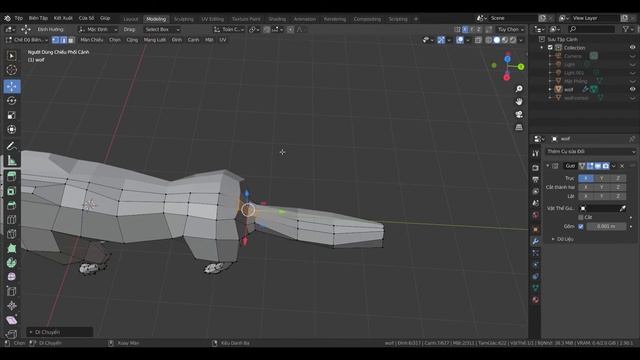Toggle the Cắt clipping checkbox
The image size is (640, 360).
click(581, 217)
